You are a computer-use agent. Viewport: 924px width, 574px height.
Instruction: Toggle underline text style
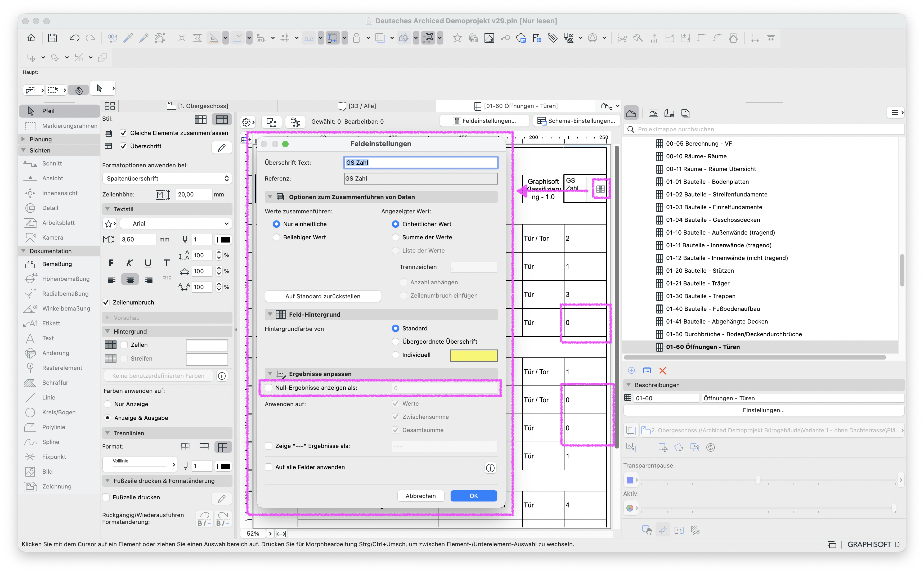[x=148, y=263]
